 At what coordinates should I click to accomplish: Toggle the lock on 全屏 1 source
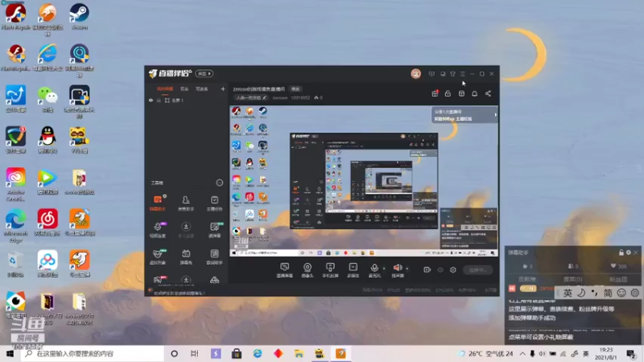click(159, 100)
